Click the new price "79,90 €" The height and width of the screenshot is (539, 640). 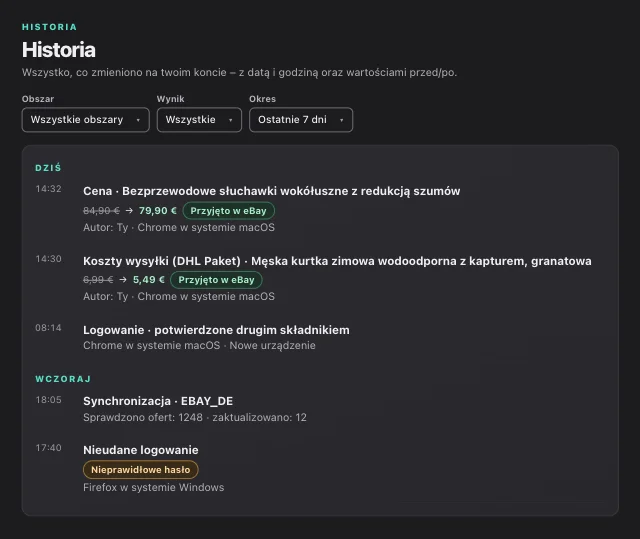click(158, 211)
